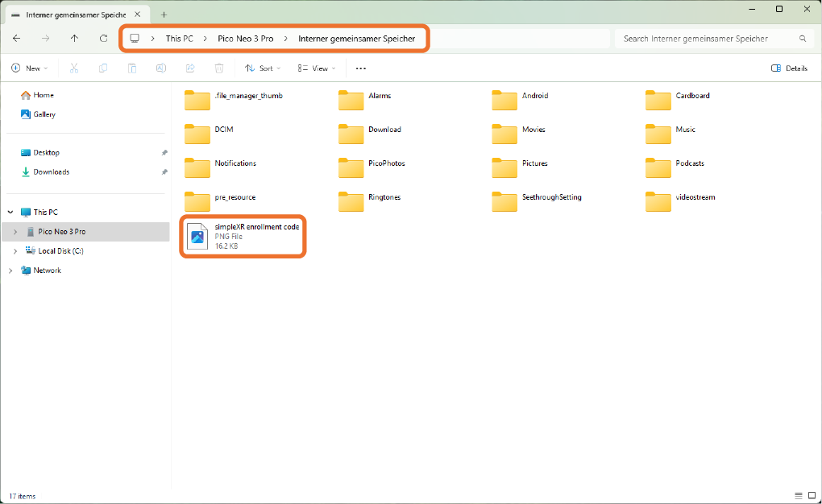Switch to details list view in status bar
The height and width of the screenshot is (504, 822).
pyautogui.click(x=798, y=495)
